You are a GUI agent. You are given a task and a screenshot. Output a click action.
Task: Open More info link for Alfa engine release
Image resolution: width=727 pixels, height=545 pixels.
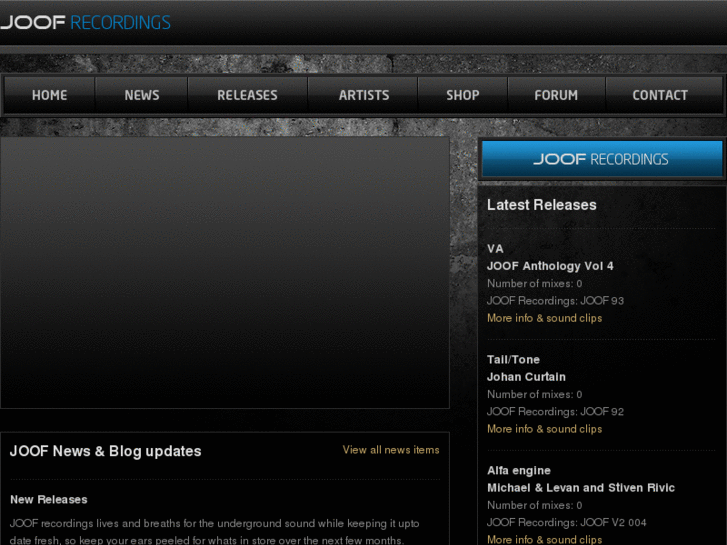click(544, 539)
